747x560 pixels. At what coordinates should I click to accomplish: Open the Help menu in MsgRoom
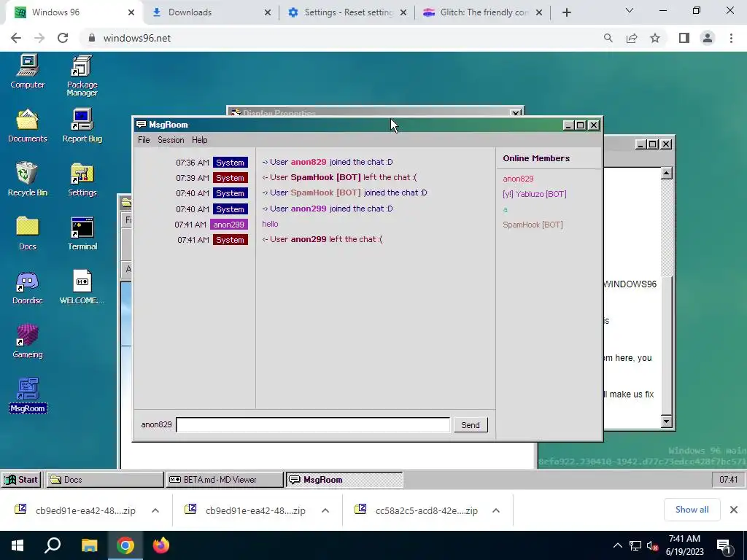199,140
